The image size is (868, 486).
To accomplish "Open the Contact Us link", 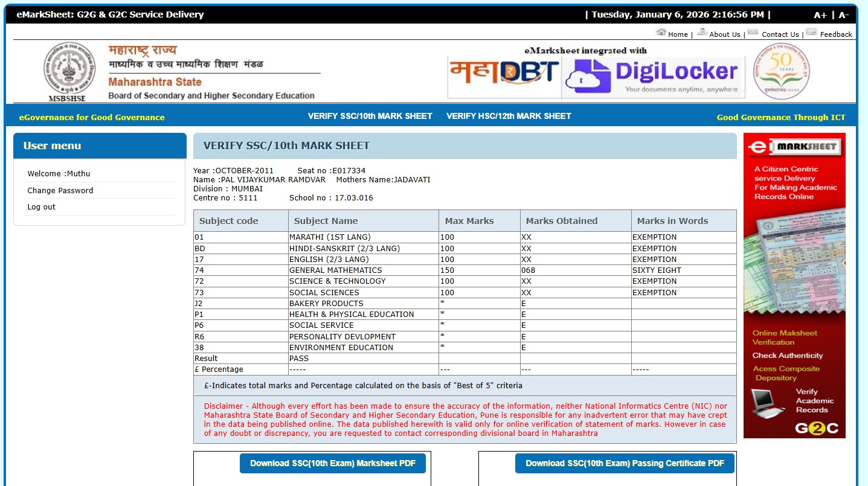I will [780, 34].
